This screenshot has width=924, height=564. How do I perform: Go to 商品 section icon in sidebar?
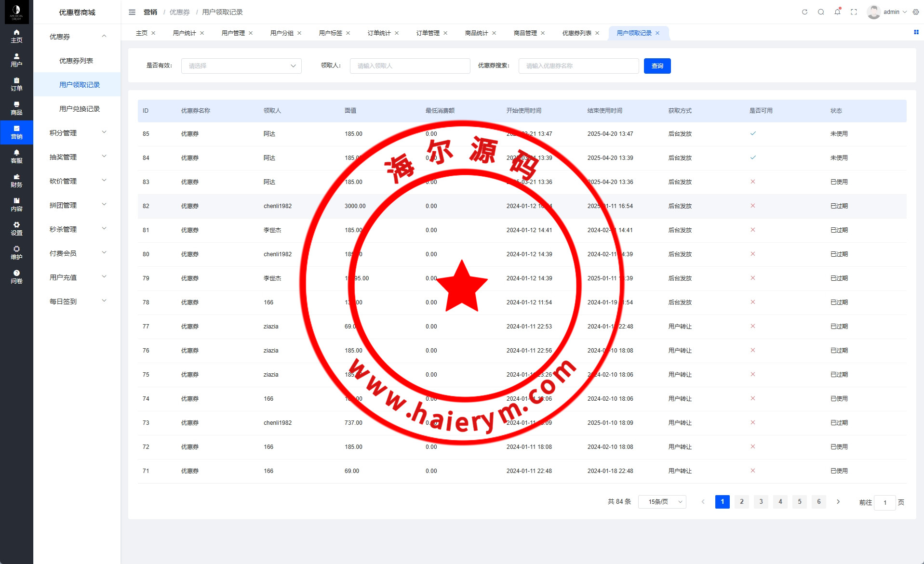pos(16,108)
